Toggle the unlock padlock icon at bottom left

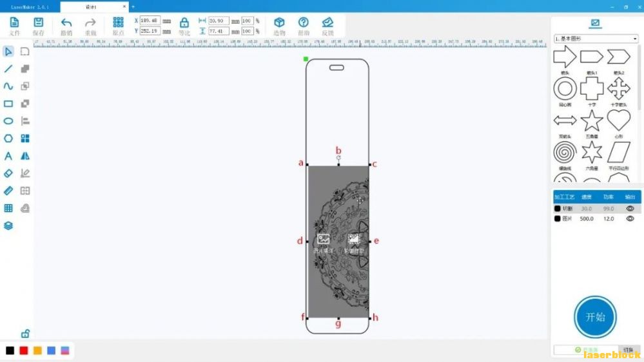(26, 334)
